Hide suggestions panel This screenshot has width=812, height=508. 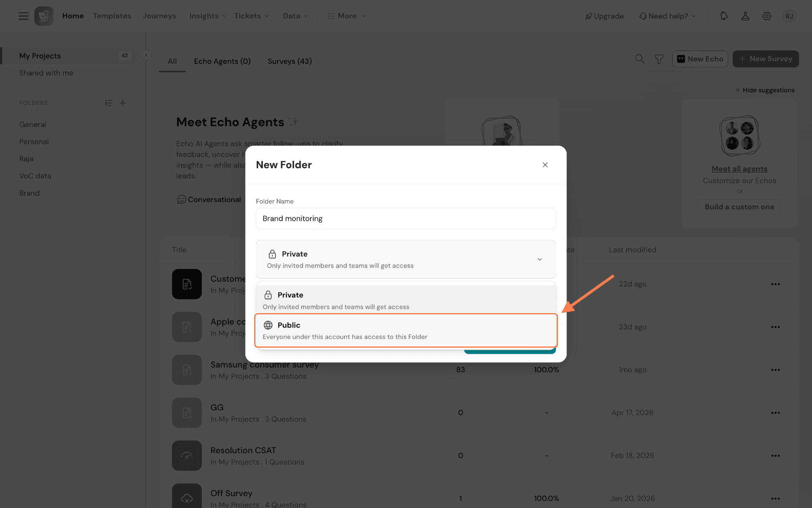coord(765,90)
